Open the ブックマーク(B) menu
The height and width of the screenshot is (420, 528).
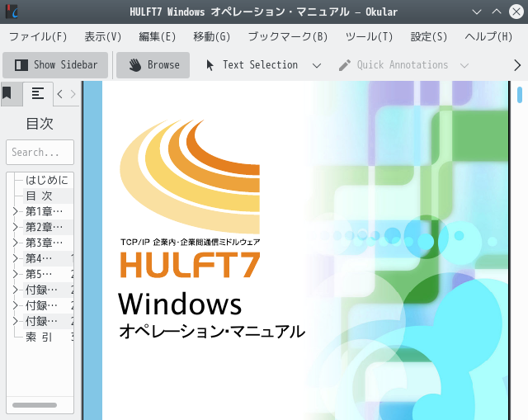pyautogui.click(x=288, y=36)
